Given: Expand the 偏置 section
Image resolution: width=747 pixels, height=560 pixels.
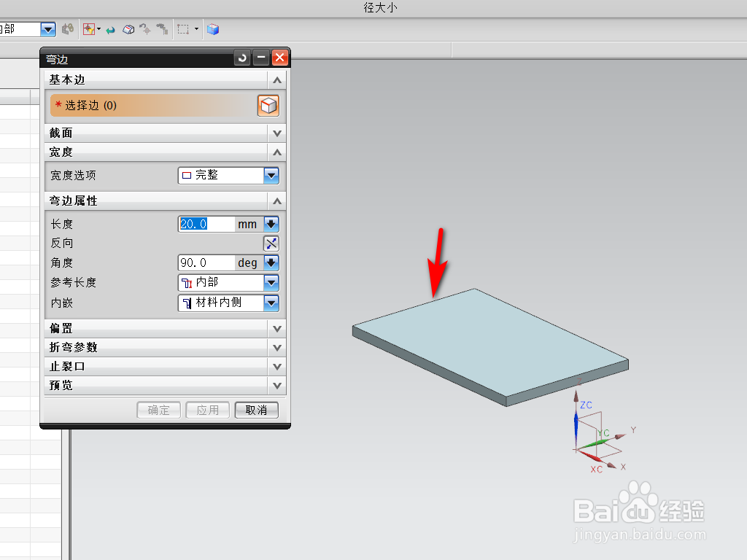Looking at the screenshot, I should (x=277, y=329).
